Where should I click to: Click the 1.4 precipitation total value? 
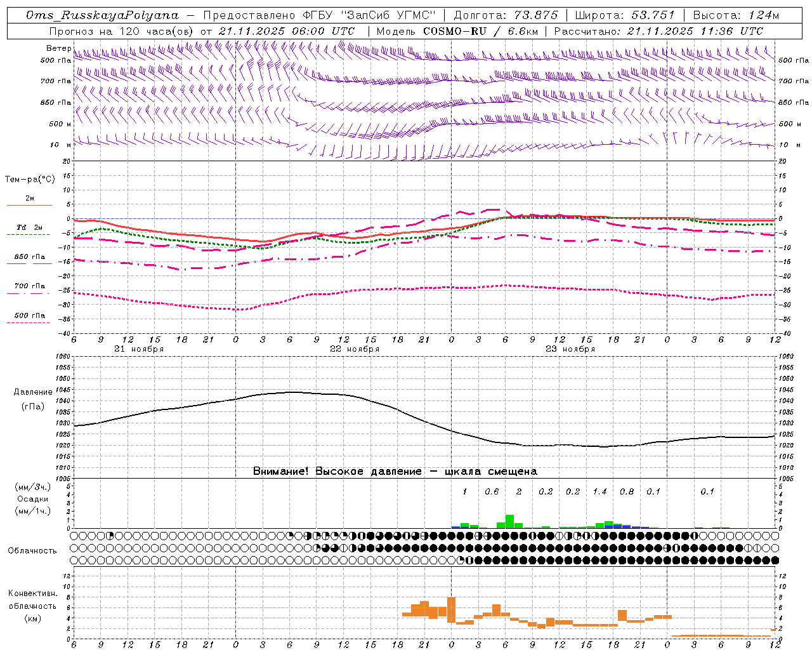pyautogui.click(x=599, y=491)
